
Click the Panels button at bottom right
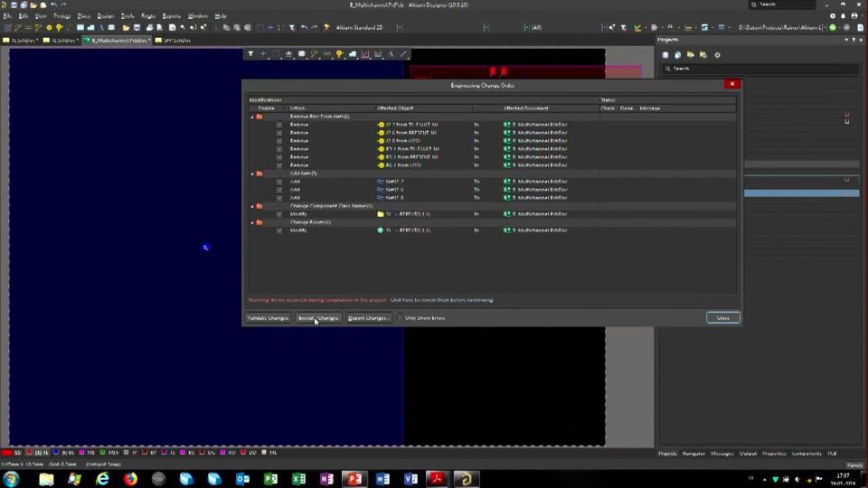tap(854, 465)
